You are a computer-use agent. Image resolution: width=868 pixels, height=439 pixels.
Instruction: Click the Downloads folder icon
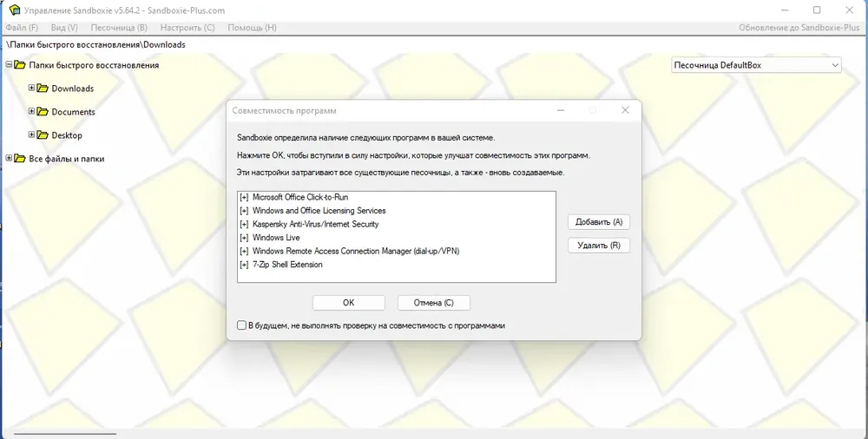coord(43,88)
